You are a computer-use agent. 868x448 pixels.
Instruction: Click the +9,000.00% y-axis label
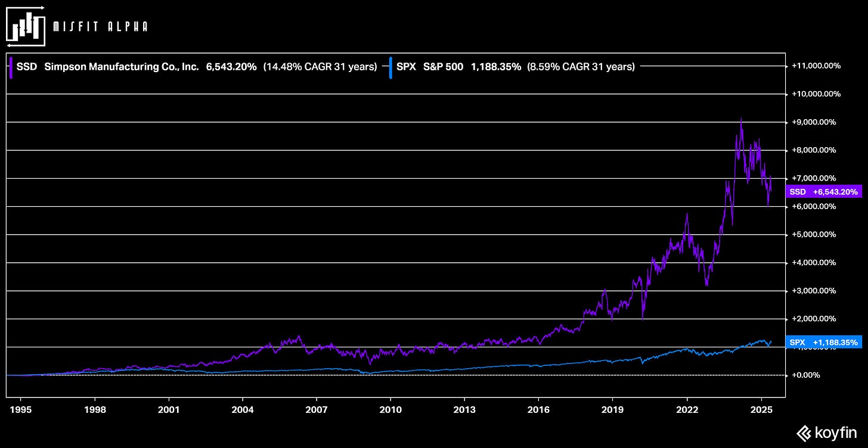coord(814,122)
